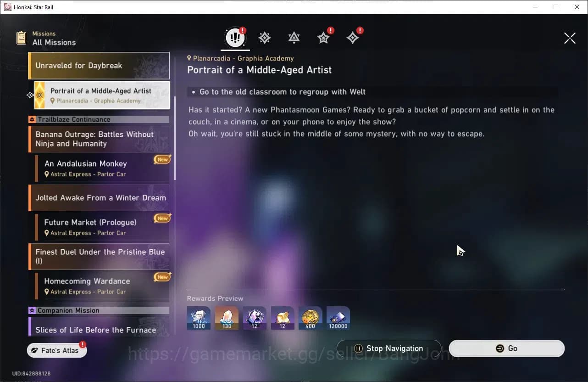Viewport: 588px width, 382px height.
Task: Open Jolted Awake From a Winter Dream
Action: [99, 198]
